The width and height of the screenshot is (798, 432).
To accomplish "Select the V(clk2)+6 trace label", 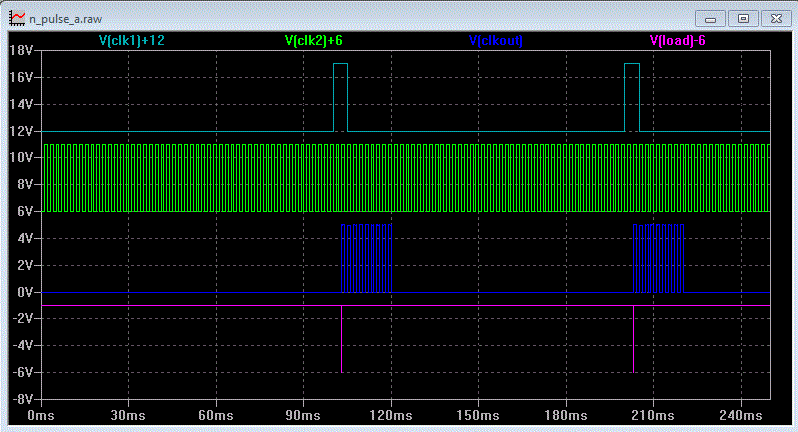I will (314, 41).
